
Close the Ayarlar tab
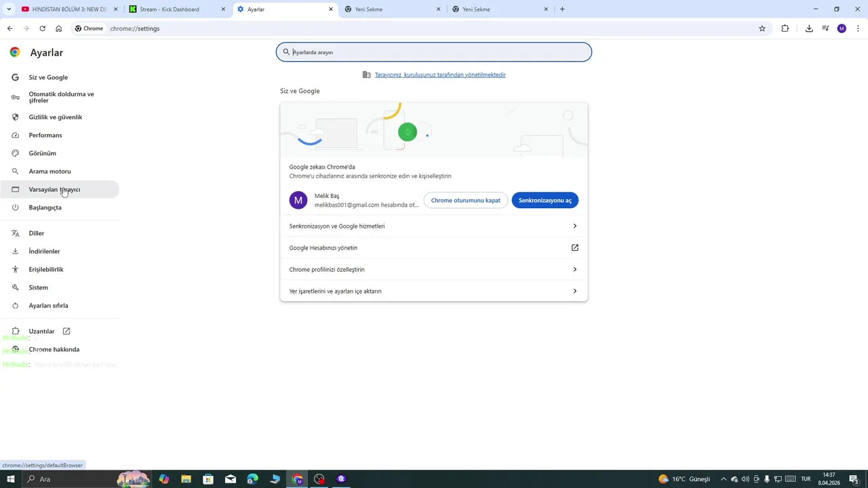pos(331,9)
